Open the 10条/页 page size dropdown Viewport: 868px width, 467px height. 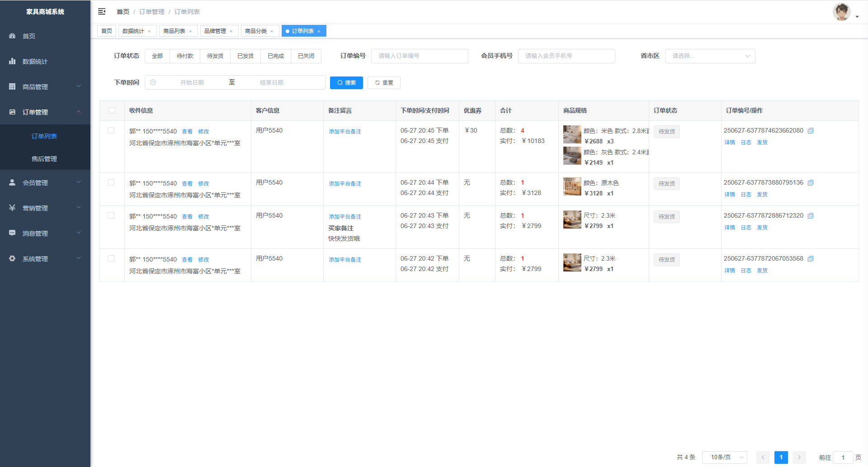[724, 457]
